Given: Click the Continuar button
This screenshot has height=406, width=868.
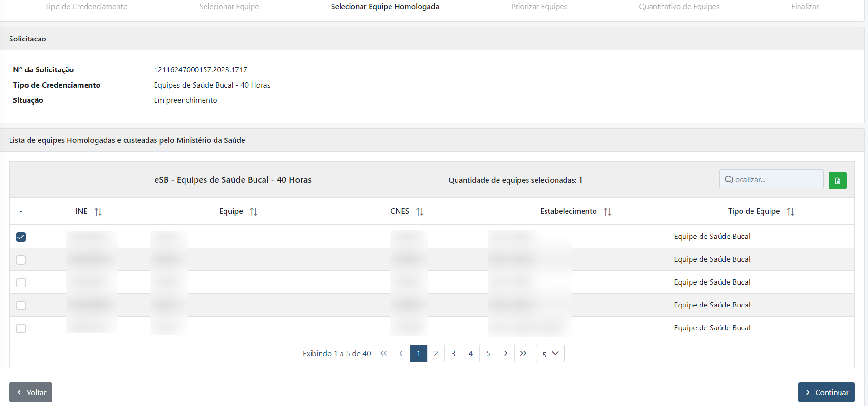Looking at the screenshot, I should click(826, 392).
